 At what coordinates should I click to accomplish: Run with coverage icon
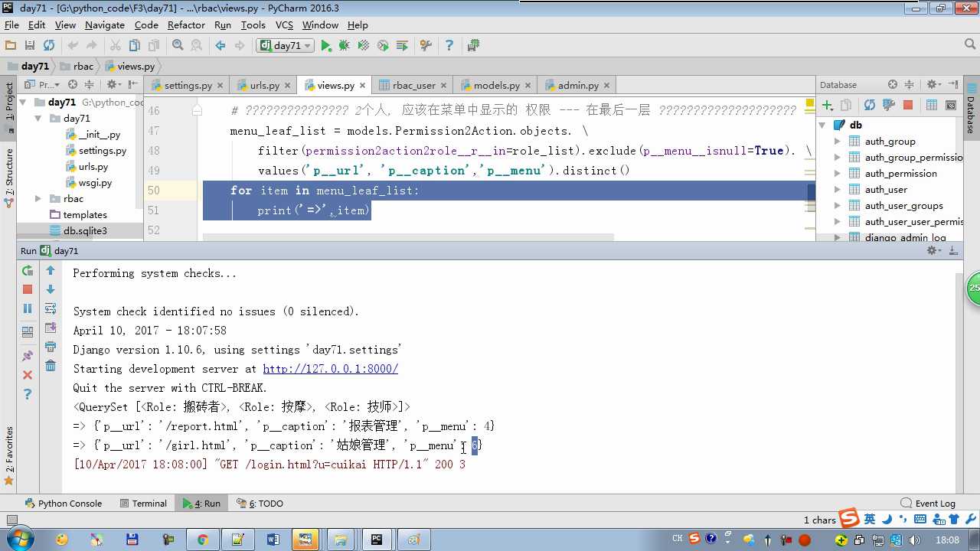point(364,46)
